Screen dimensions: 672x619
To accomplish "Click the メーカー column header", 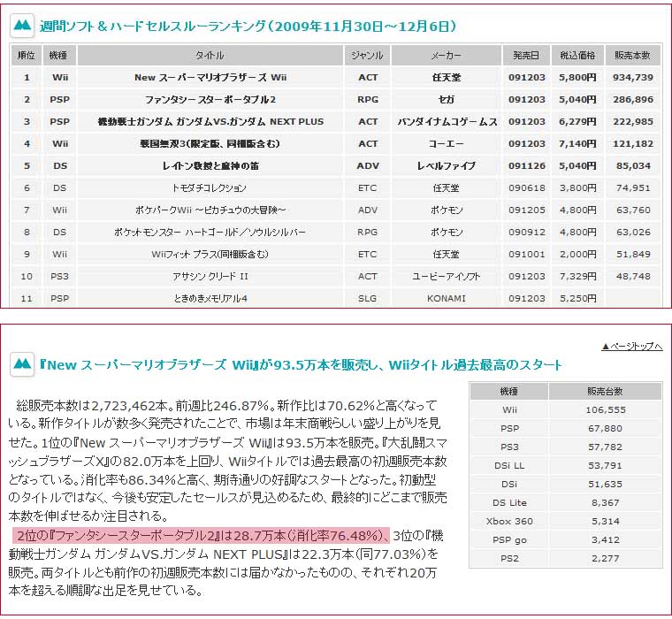I will pos(447,55).
